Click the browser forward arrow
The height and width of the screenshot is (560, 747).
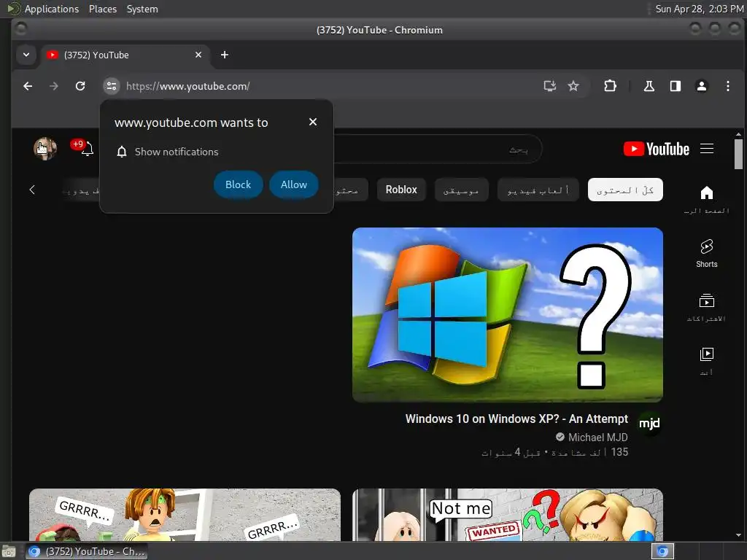click(x=54, y=86)
